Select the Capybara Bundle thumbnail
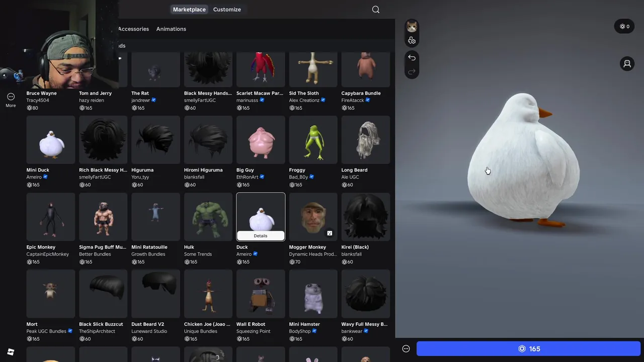Screen dimensions: 644x362 point(366,70)
